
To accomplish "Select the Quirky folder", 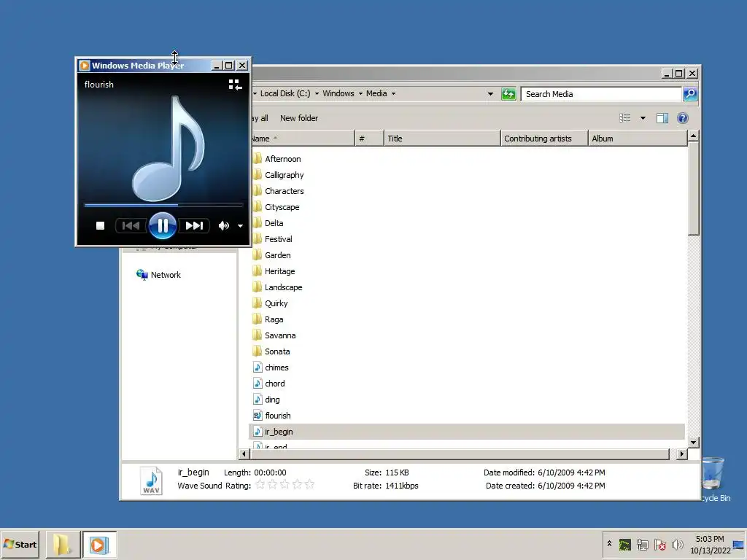I will (276, 303).
